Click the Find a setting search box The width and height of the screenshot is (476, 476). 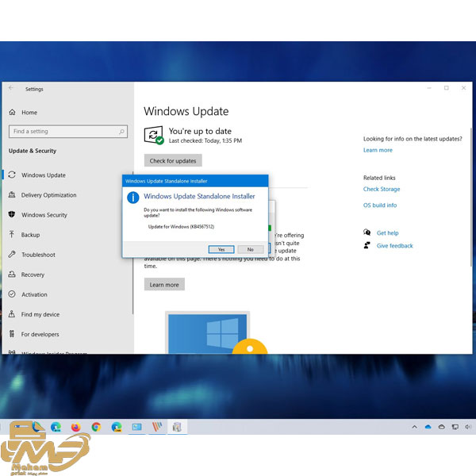[68, 132]
